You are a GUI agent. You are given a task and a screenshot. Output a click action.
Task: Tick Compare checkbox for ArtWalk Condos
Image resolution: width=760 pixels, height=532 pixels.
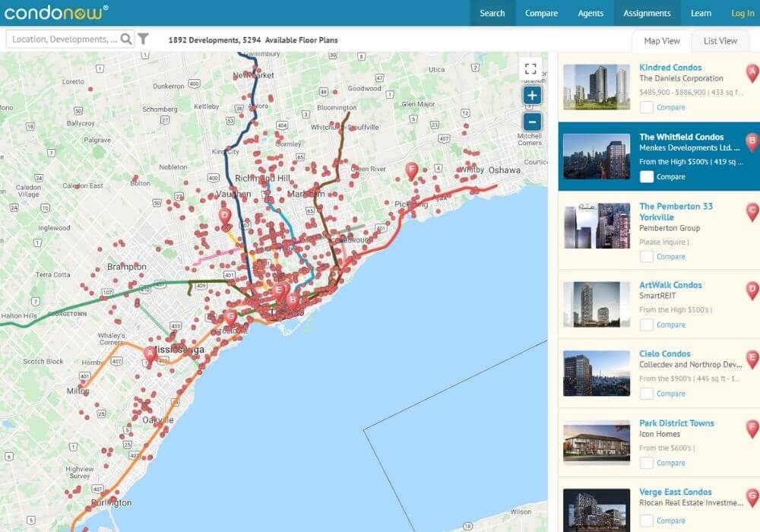(647, 325)
